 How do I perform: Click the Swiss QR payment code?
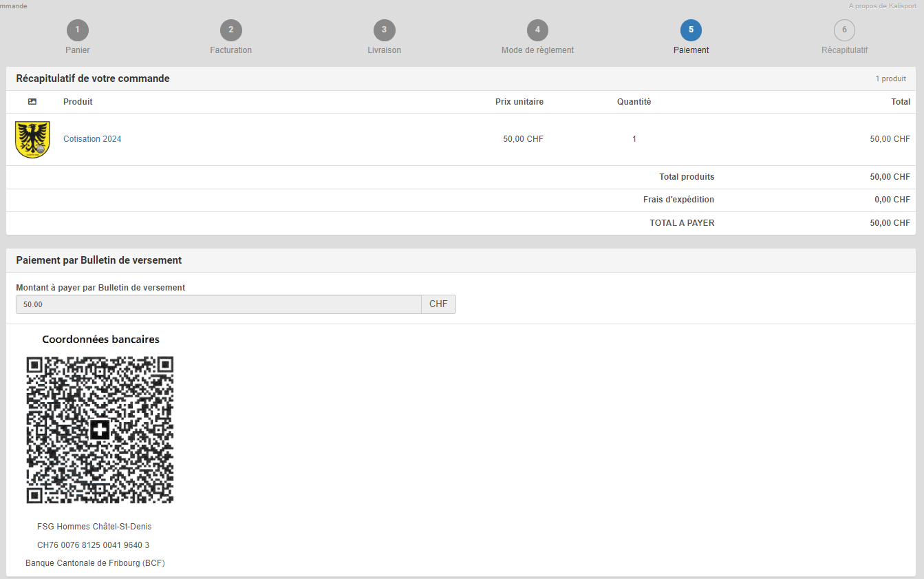tap(100, 430)
